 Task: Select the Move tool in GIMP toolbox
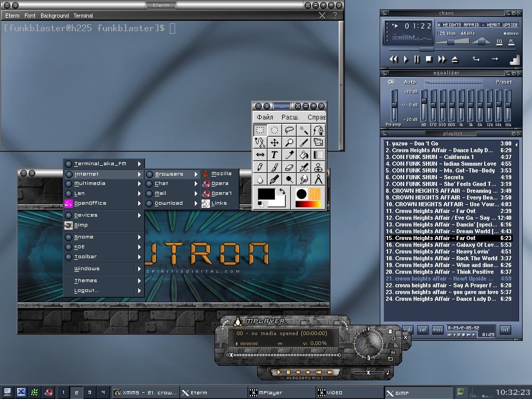pos(274,142)
